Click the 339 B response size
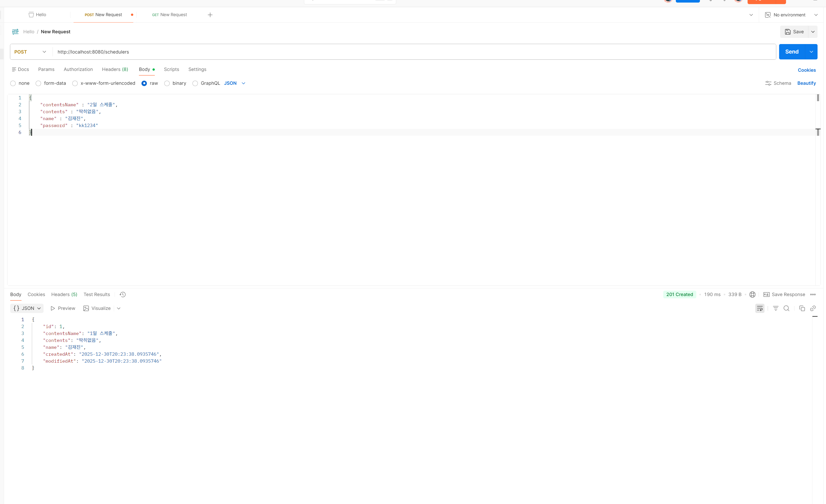826x504 pixels. click(x=735, y=294)
